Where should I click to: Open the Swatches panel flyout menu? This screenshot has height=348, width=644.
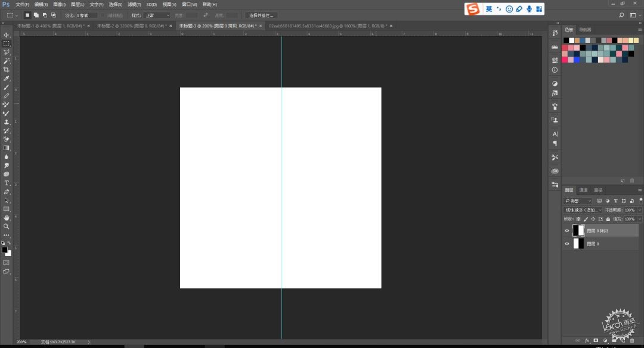click(639, 30)
